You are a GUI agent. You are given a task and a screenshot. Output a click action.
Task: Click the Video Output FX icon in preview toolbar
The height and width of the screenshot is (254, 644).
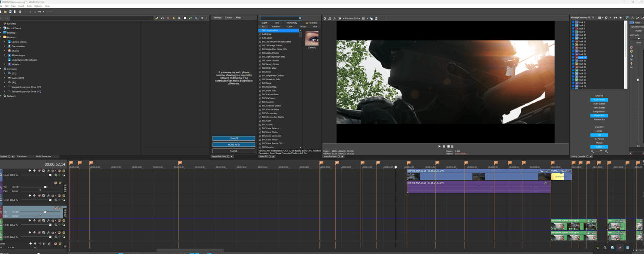[x=335, y=18]
